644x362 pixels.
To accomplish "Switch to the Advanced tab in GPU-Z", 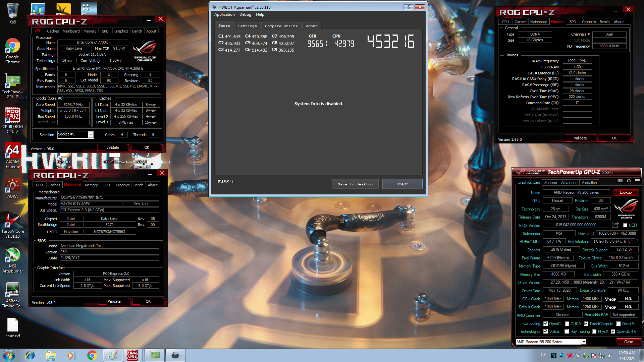I will 569,183.
